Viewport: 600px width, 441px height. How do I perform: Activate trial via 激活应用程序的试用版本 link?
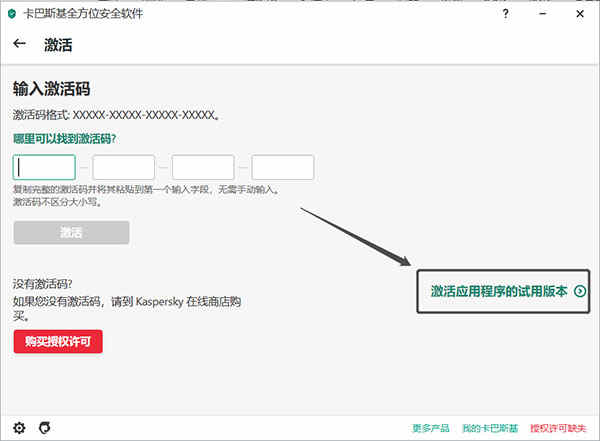(x=499, y=291)
